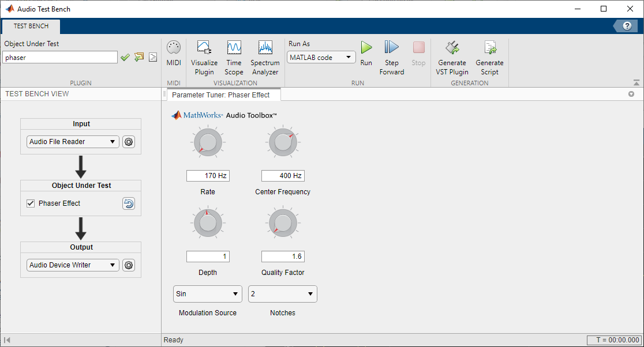Click the panel options down-arrow icon
This screenshot has height=347, width=644.
click(631, 95)
